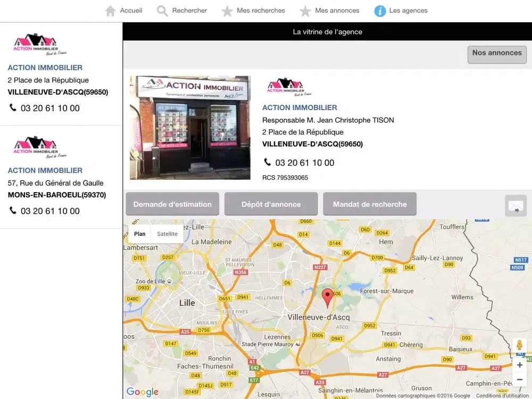Select Mons-en-Baroeul agency logo in sidebar

click(40, 147)
